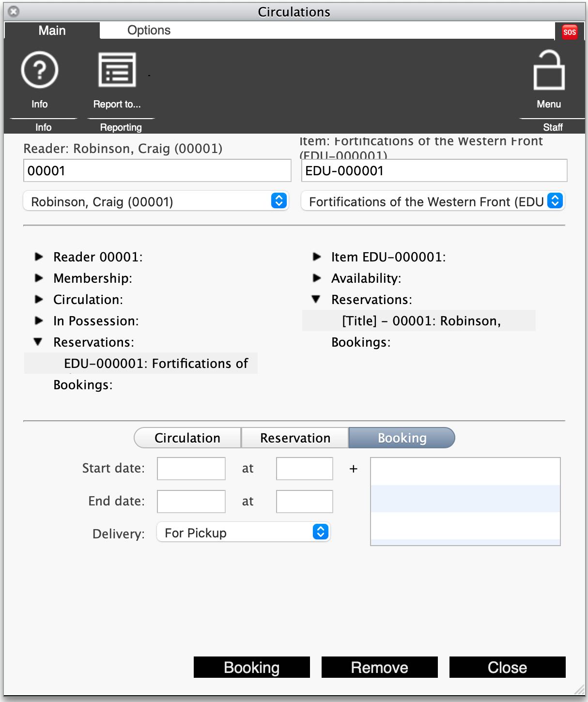Screen dimensions: 588x702
Task: Select the Reservation segment tab
Action: (295, 438)
